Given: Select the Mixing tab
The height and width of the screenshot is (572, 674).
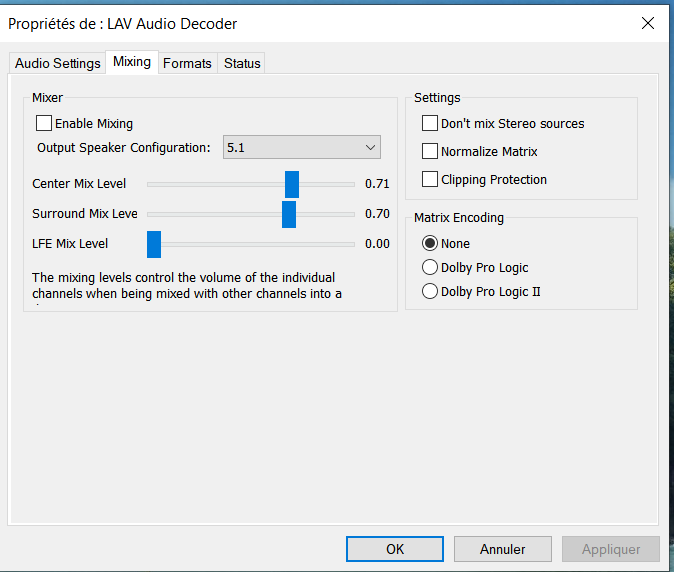Looking at the screenshot, I should coord(132,62).
